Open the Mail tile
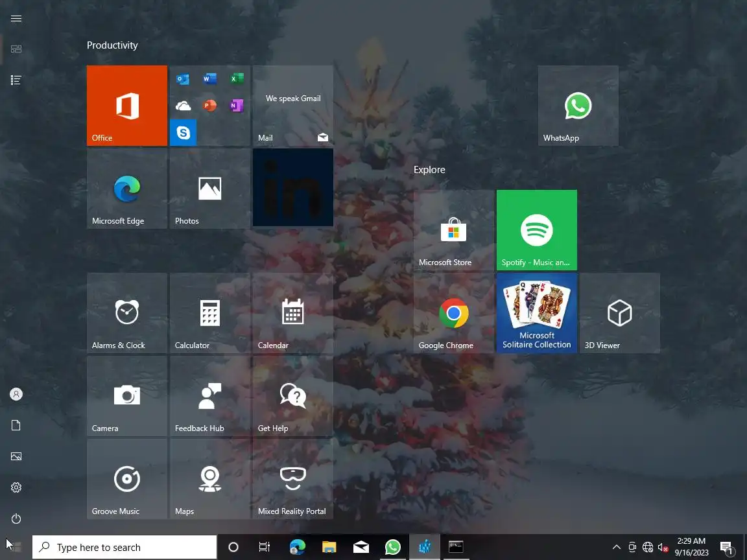 pyautogui.click(x=293, y=105)
